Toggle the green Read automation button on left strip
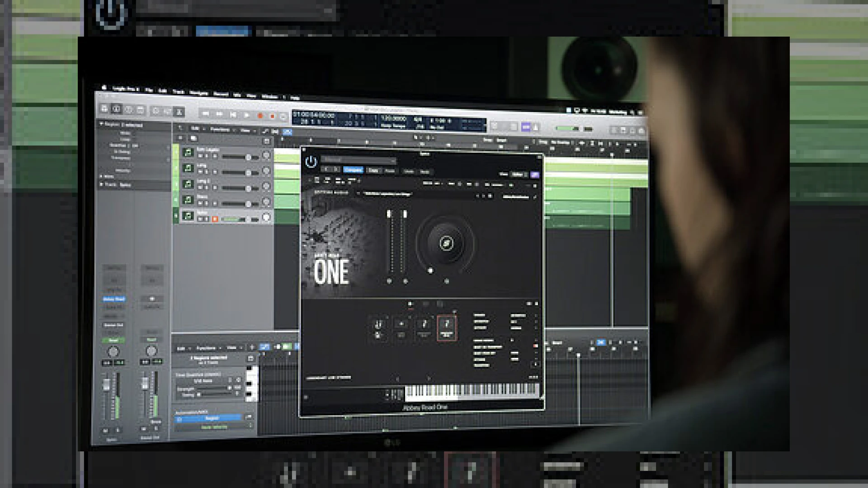This screenshot has width=868, height=488. 113,340
